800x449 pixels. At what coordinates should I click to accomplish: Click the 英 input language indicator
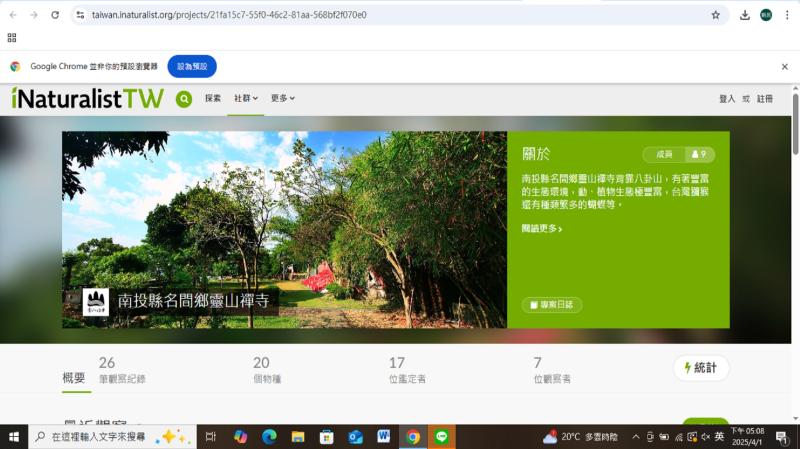719,437
